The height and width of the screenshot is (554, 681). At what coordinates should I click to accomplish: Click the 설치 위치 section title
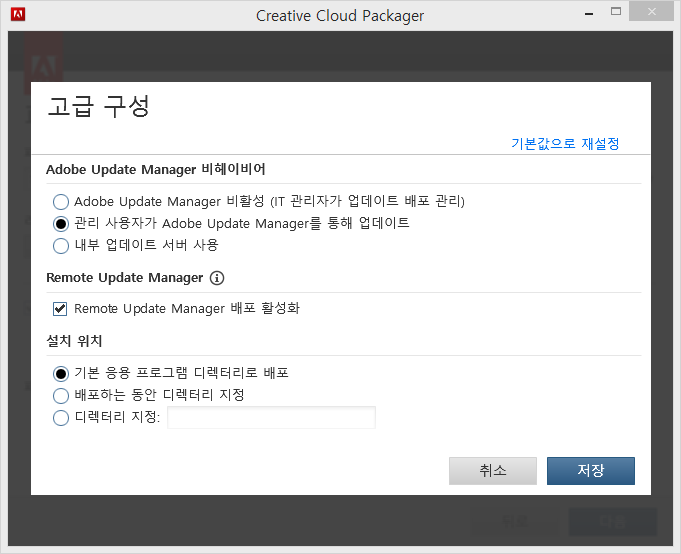[x=74, y=341]
